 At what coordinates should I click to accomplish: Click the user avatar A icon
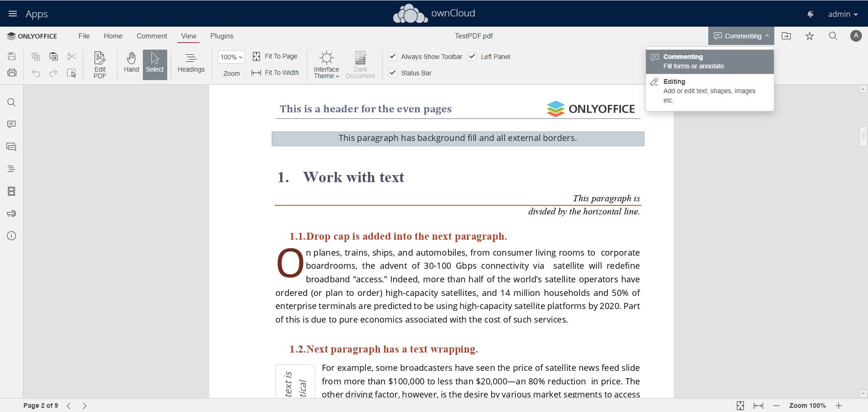pyautogui.click(x=856, y=36)
